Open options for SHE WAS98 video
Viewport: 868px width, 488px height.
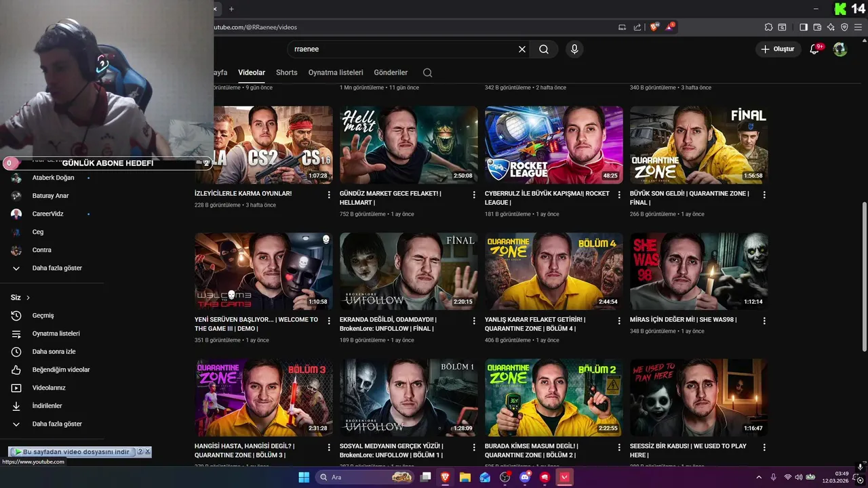point(764,321)
